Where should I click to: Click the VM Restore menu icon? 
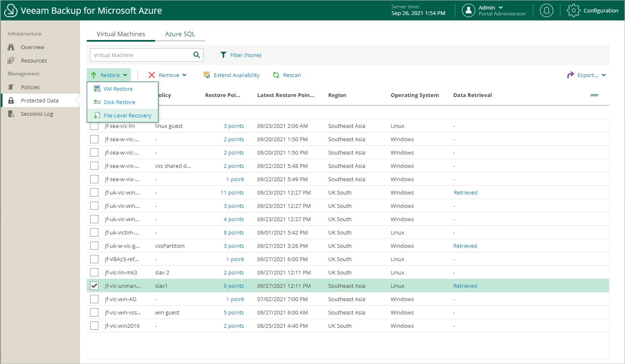97,89
